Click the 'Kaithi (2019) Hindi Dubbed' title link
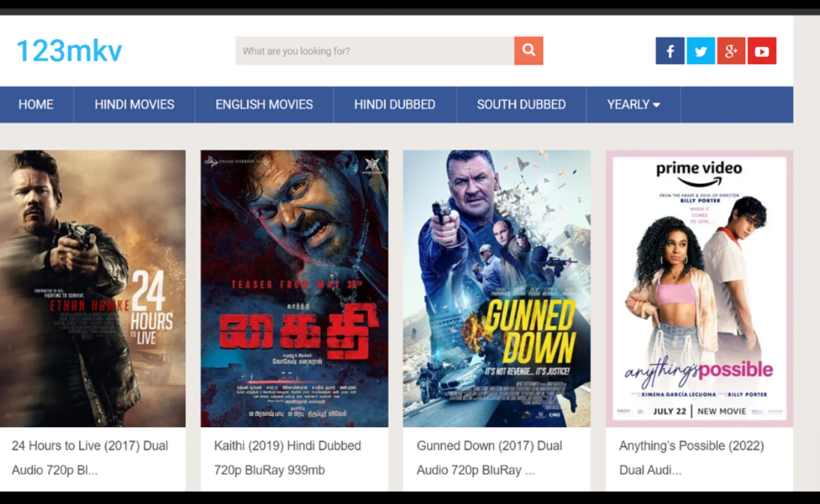The image size is (820, 504). coord(287,458)
